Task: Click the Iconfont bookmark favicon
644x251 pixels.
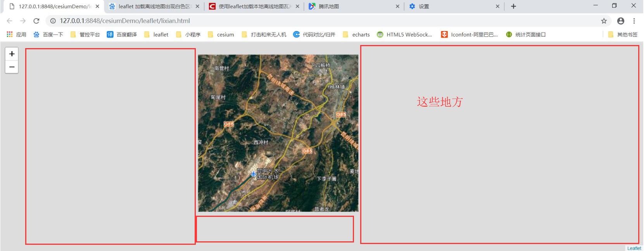Action: pyautogui.click(x=444, y=35)
